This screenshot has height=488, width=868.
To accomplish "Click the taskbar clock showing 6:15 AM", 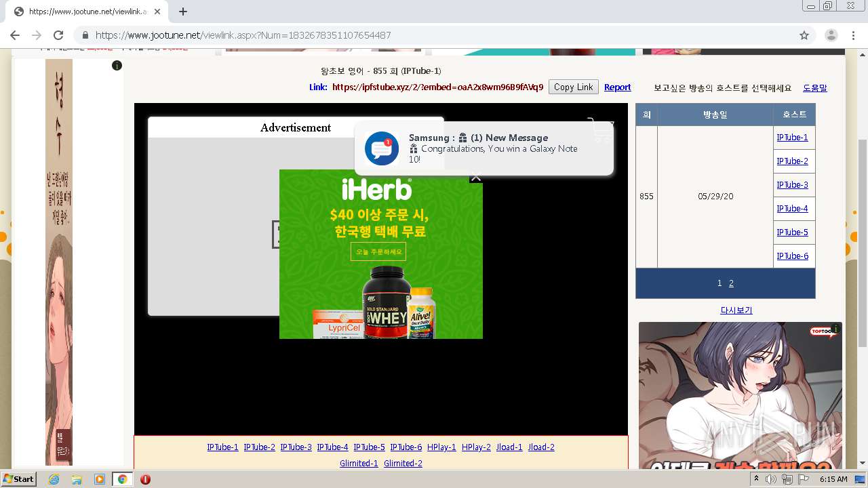I will tap(833, 479).
